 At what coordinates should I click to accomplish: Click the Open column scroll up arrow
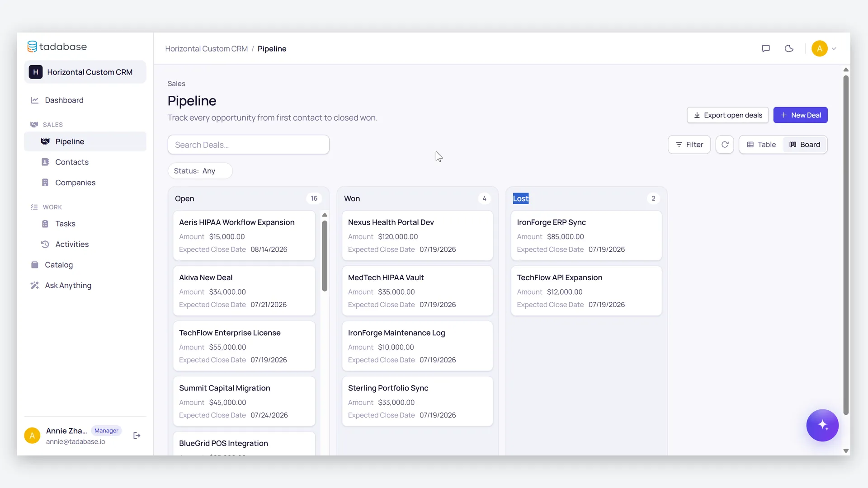coord(325,215)
